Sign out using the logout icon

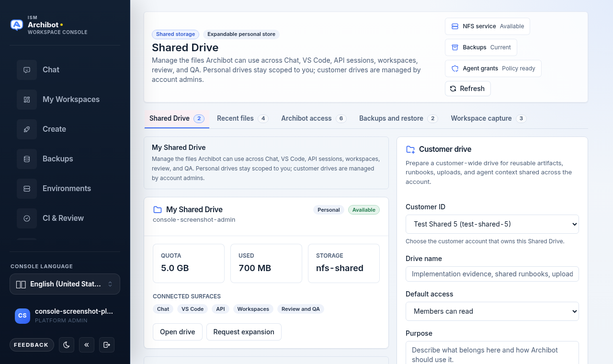coord(107,345)
